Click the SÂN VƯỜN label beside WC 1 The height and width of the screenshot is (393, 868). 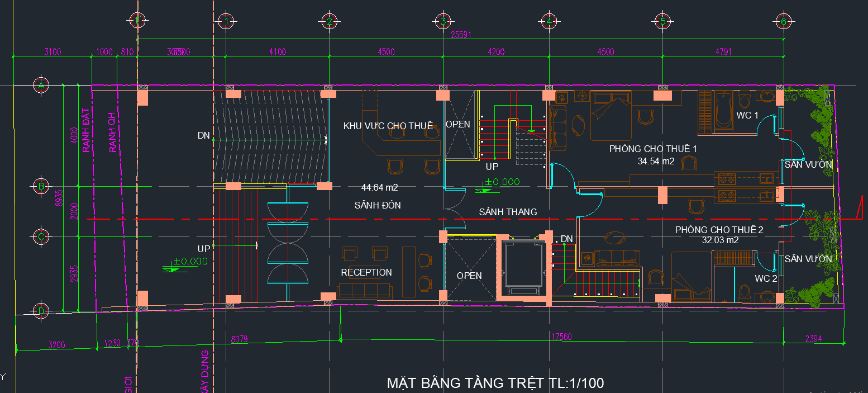[808, 164]
